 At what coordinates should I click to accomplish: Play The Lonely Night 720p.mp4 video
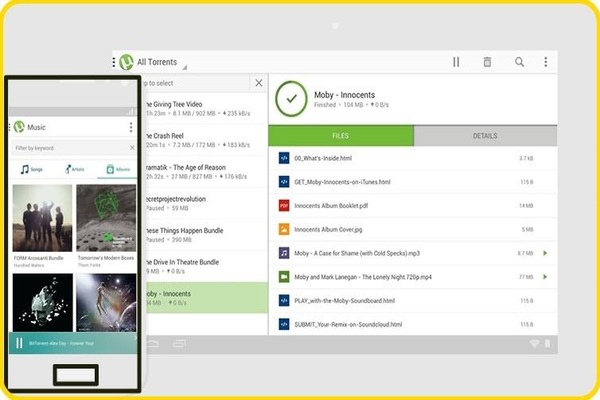(x=545, y=277)
